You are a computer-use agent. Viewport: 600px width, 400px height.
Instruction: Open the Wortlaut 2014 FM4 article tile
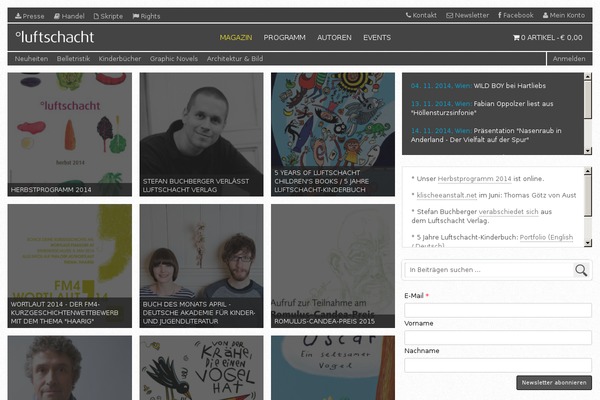pos(70,266)
